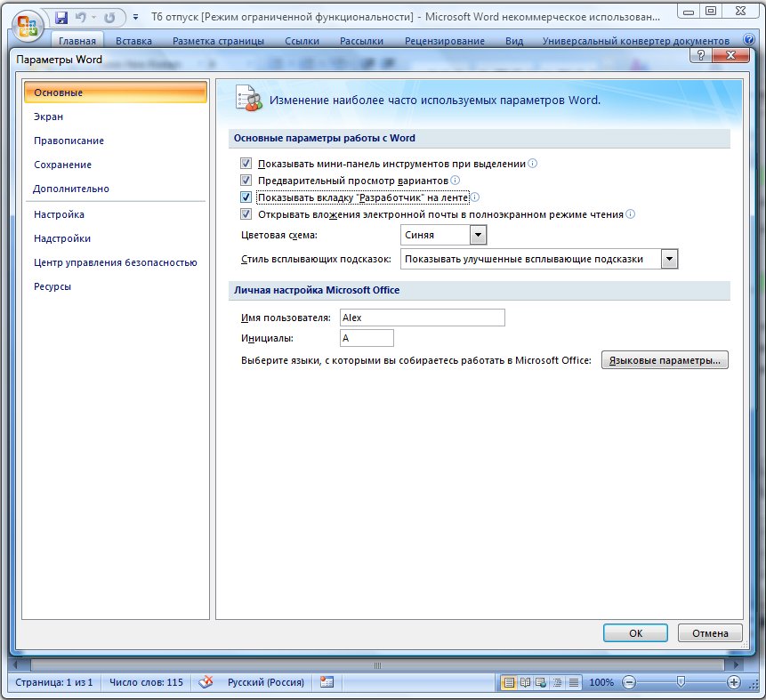Redo the action in Quick Access toolbar
The height and width of the screenshot is (700, 766).
click(109, 18)
